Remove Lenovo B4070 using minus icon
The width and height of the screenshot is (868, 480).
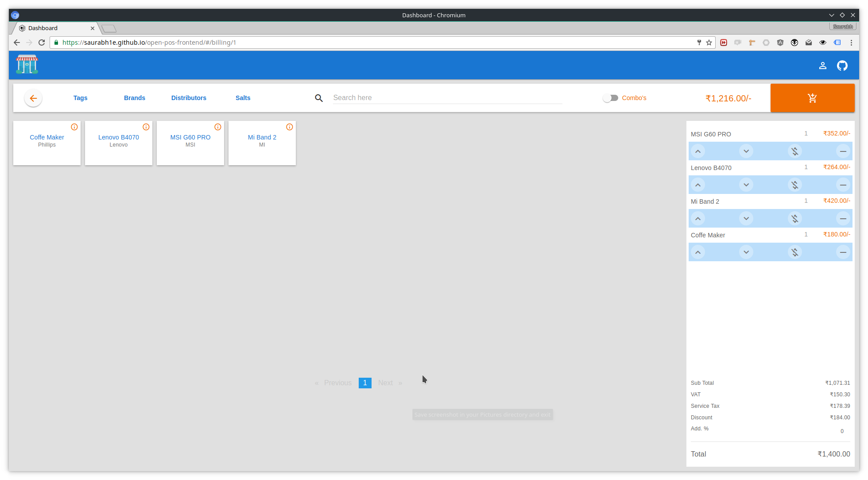(843, 185)
